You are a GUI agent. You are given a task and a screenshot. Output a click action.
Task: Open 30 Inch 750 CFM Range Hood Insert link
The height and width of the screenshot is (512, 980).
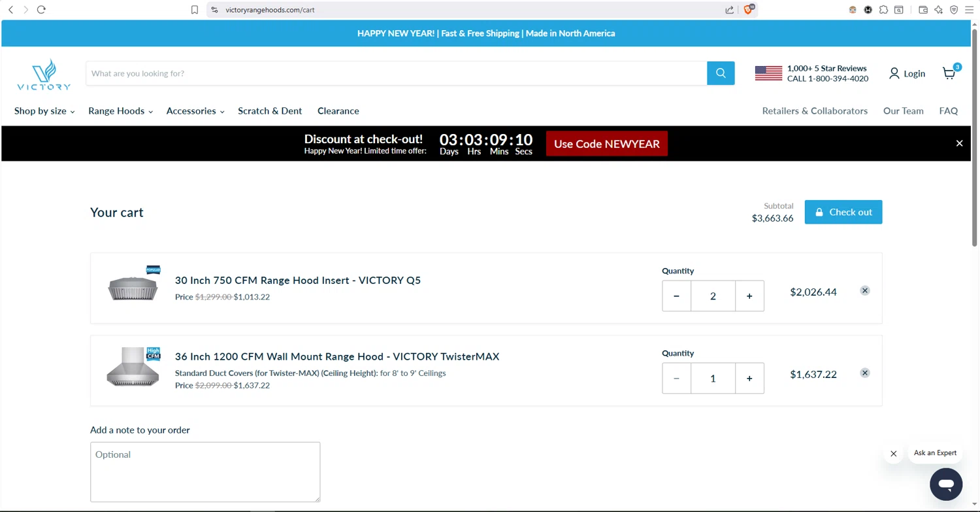click(x=298, y=281)
